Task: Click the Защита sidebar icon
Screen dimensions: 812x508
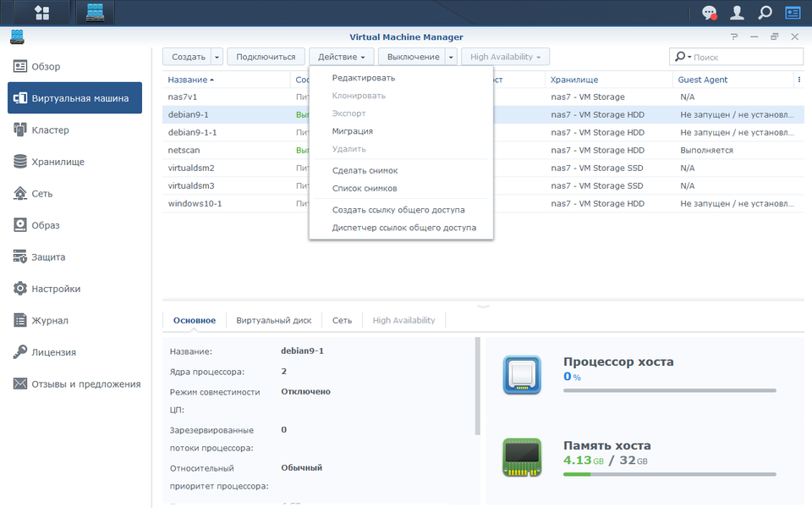Action: click(x=19, y=257)
